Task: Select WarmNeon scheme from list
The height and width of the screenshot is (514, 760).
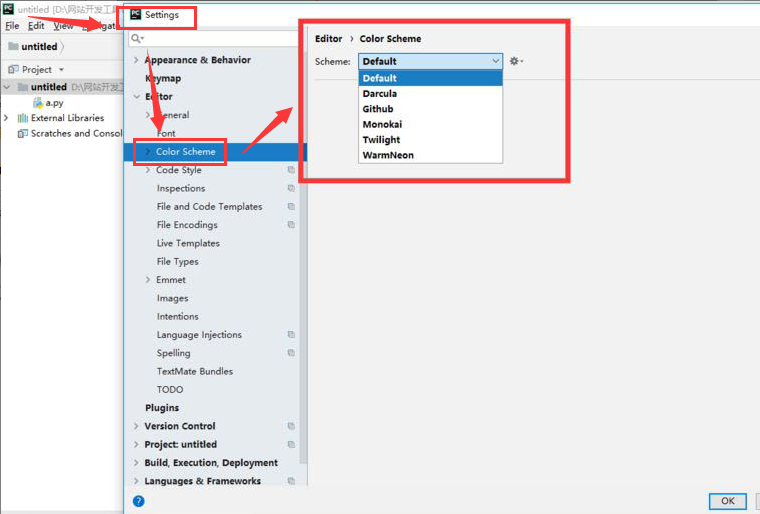Action: pos(430,155)
